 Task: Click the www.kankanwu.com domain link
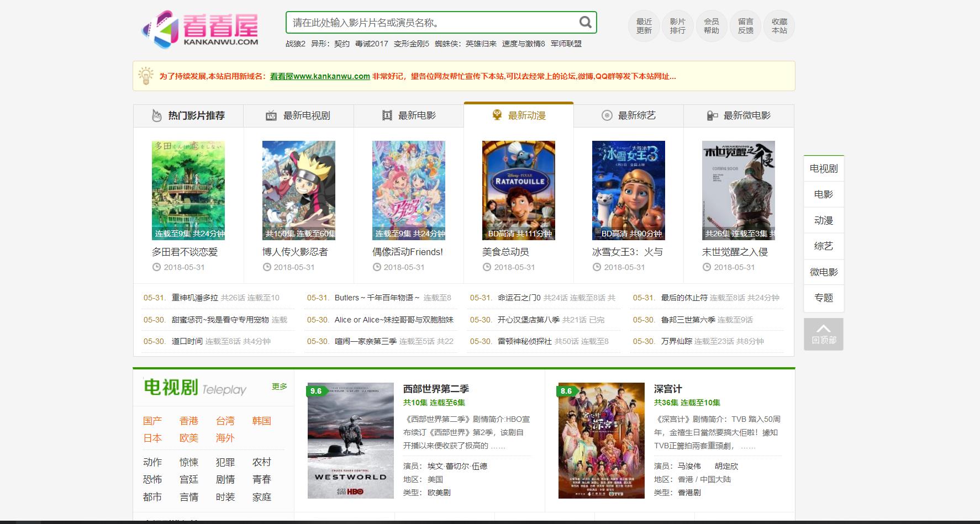coord(320,76)
